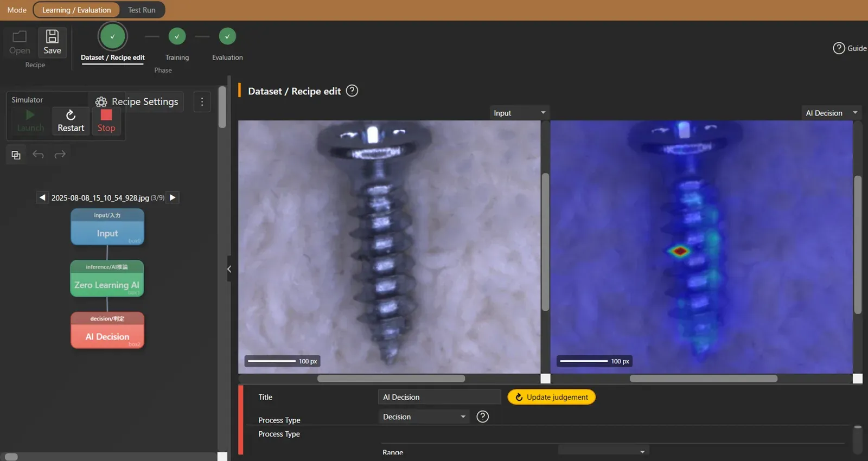This screenshot has width=868, height=461.
Task: Click the Open recipe icon
Action: pos(20,42)
